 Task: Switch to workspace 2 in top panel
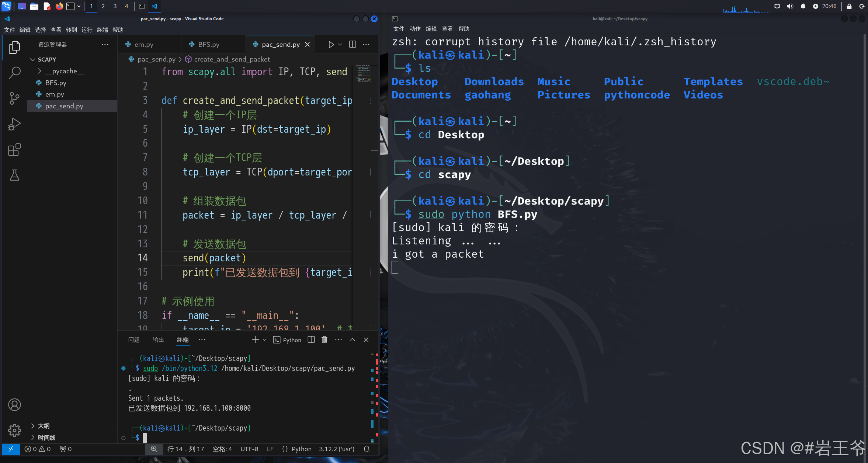point(103,6)
